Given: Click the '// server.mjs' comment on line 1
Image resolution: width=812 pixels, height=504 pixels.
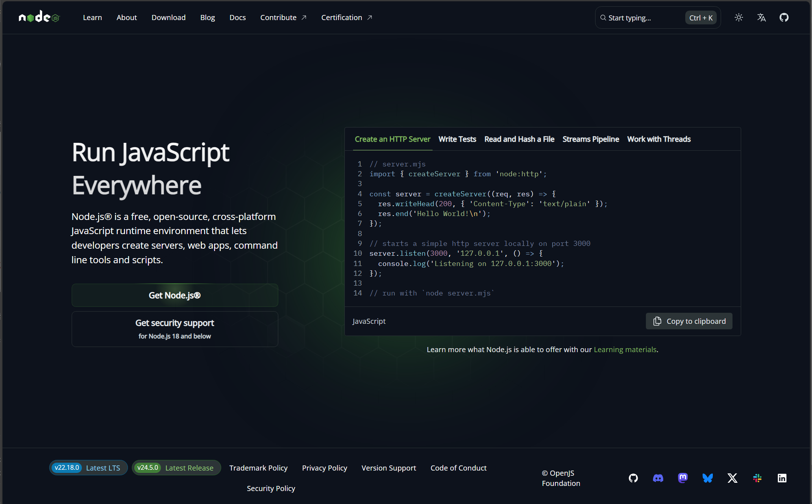Looking at the screenshot, I should point(397,164).
